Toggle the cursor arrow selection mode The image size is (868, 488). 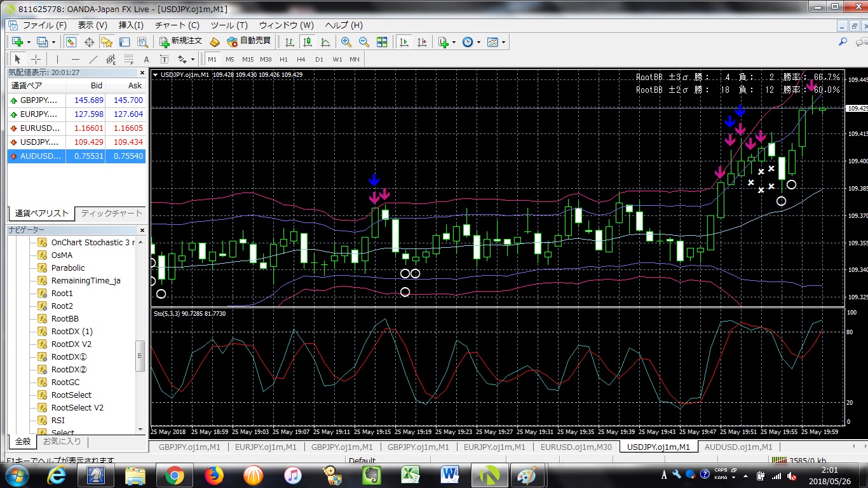click(x=17, y=59)
